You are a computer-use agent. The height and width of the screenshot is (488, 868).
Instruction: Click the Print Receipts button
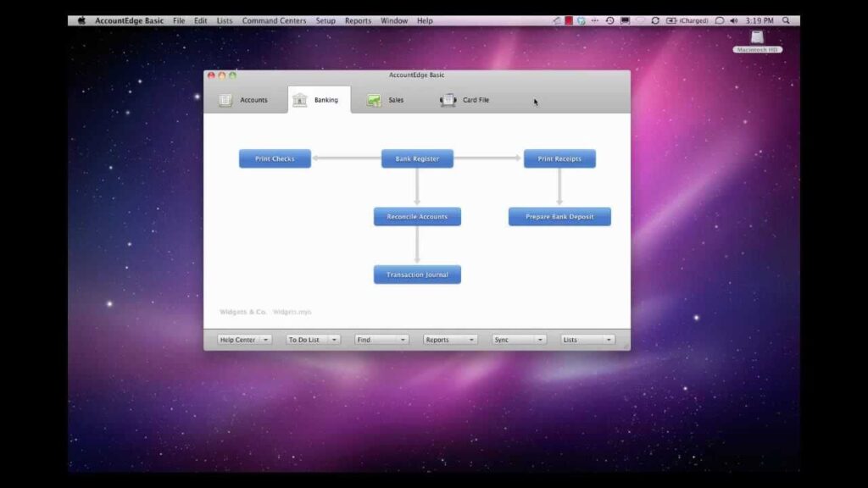[x=559, y=158]
